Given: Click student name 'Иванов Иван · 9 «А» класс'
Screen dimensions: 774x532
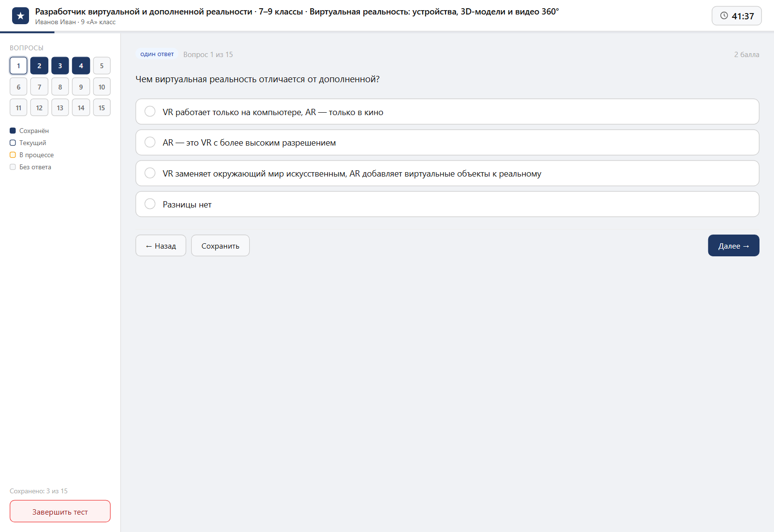Looking at the screenshot, I should click(75, 22).
